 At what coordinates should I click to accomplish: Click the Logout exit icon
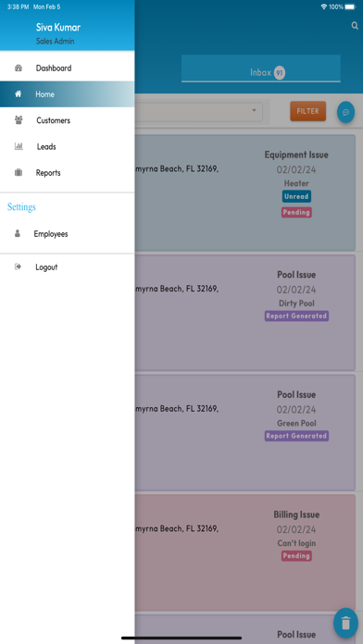(18, 267)
